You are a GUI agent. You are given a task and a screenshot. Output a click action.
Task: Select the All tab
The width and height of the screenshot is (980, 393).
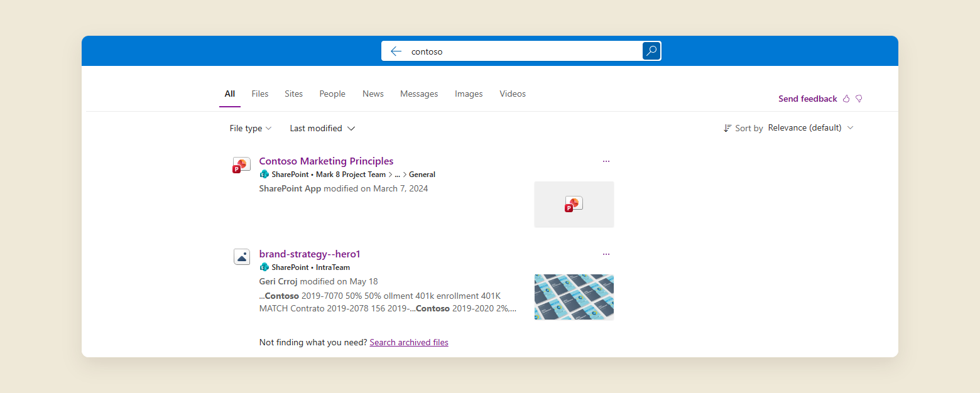pos(230,94)
